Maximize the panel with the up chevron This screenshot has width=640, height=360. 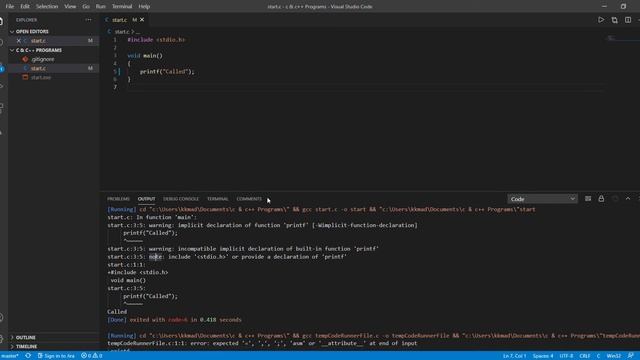coord(628,199)
